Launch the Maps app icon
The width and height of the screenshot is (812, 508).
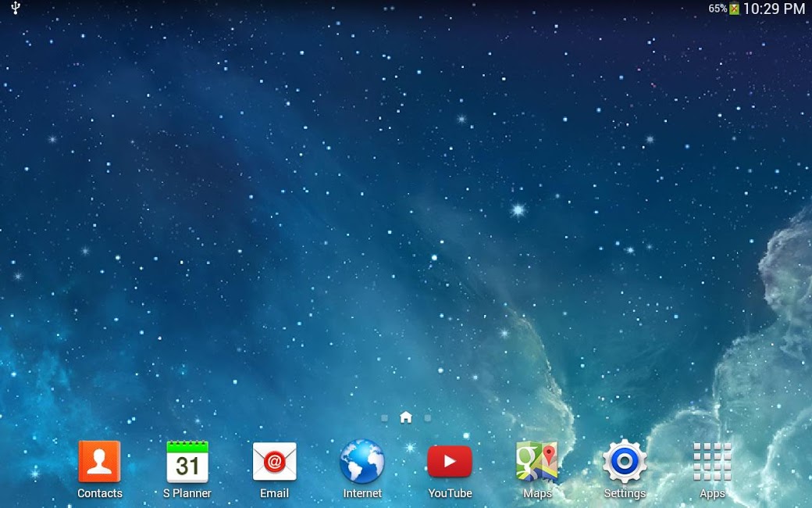click(x=537, y=461)
